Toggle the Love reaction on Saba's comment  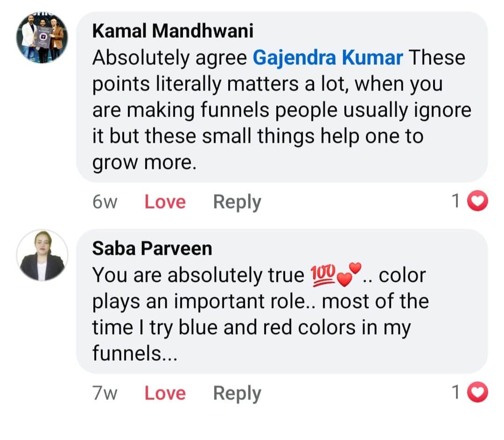click(x=164, y=392)
